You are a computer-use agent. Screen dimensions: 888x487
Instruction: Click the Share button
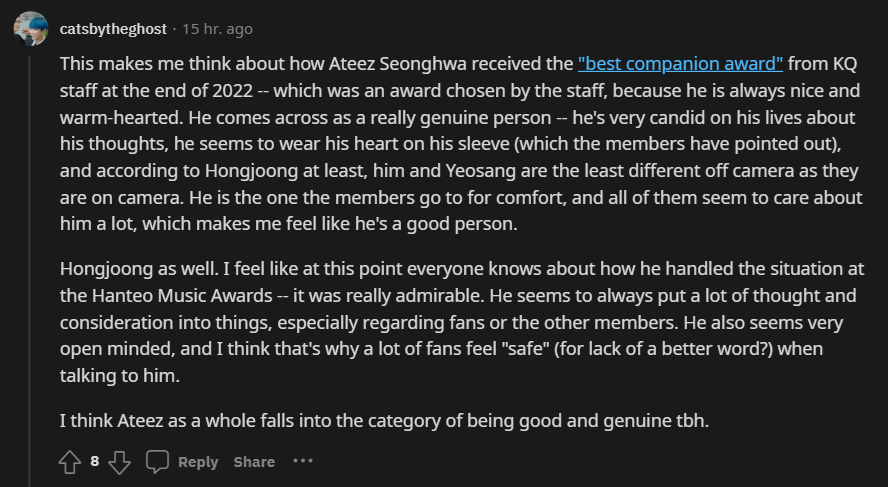(254, 462)
